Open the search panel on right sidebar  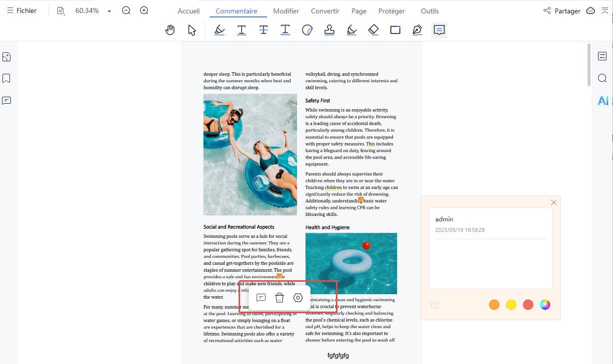point(603,78)
